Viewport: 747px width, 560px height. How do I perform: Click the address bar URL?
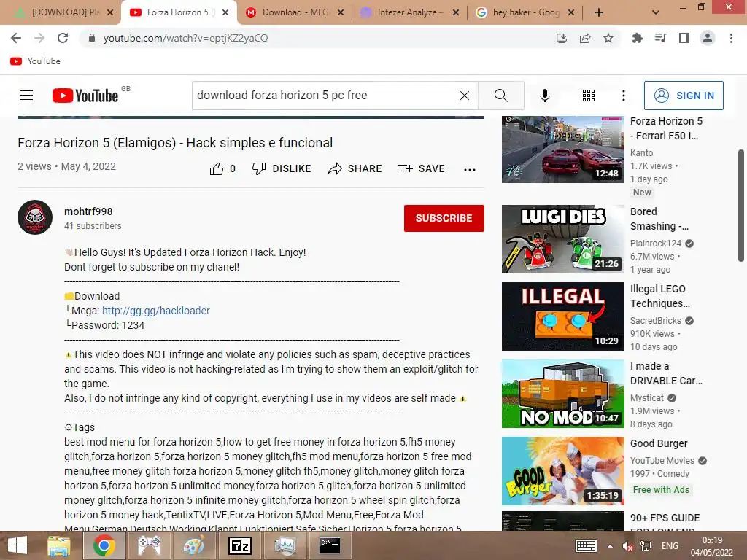coord(185,38)
